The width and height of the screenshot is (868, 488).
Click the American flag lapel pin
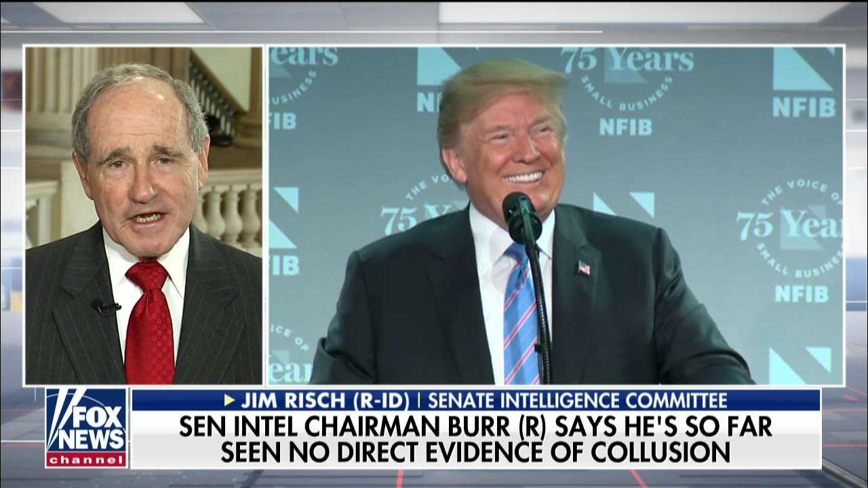(584, 268)
